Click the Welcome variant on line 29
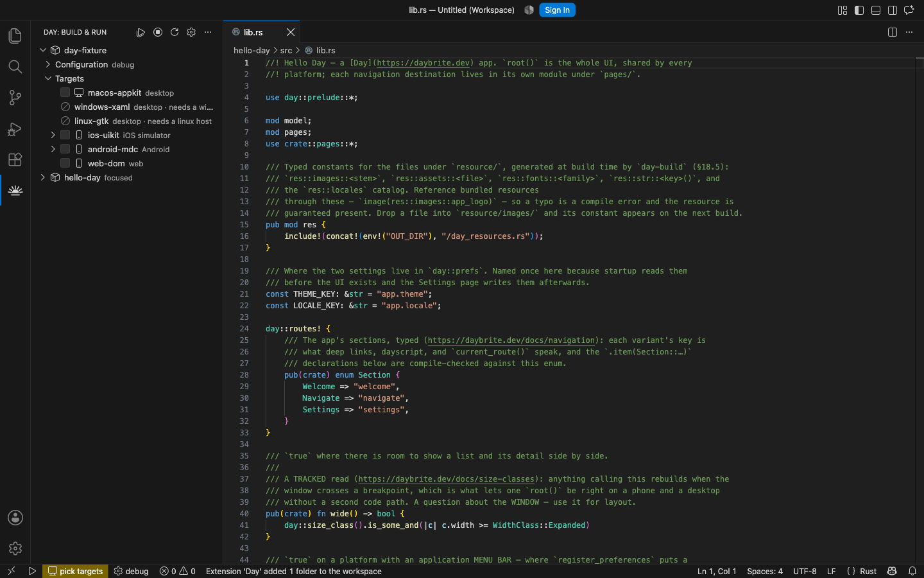 tap(319, 387)
